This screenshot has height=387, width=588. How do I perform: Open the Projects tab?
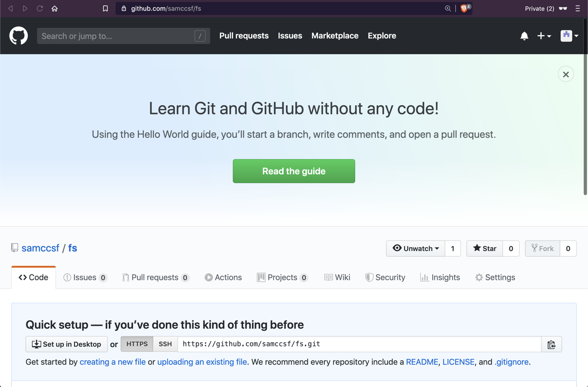(x=282, y=277)
